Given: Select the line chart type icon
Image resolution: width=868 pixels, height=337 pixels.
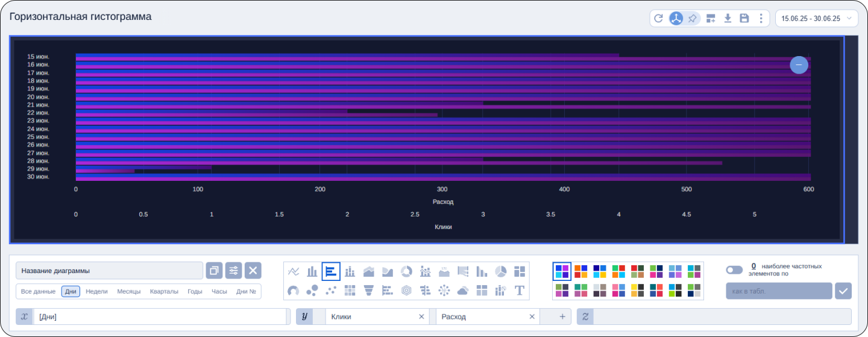Looking at the screenshot, I should (x=294, y=272).
